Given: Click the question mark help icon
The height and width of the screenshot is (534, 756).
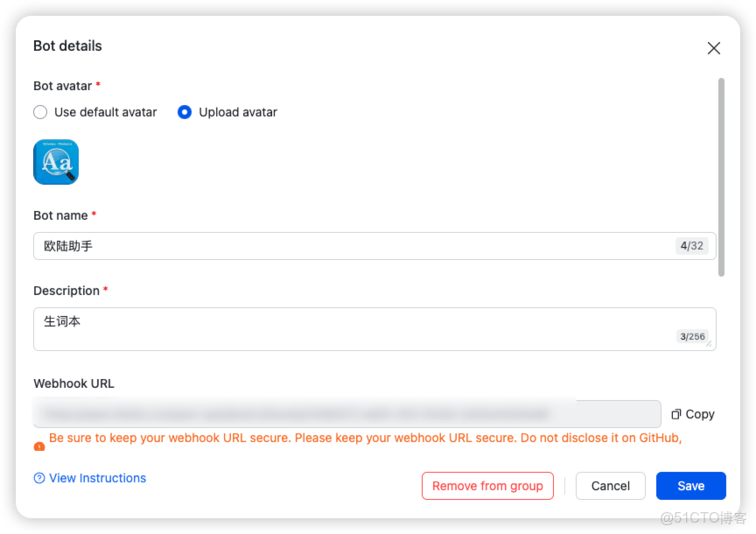Looking at the screenshot, I should coord(39,478).
